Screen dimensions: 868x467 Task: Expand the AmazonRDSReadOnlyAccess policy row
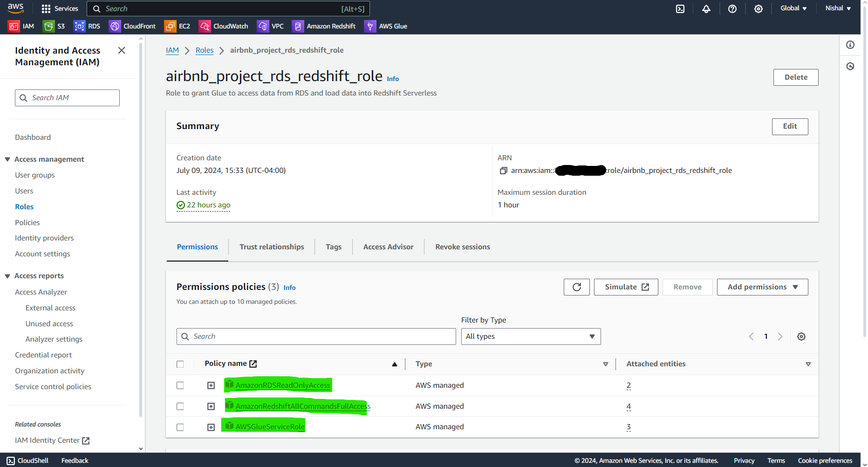(211, 385)
